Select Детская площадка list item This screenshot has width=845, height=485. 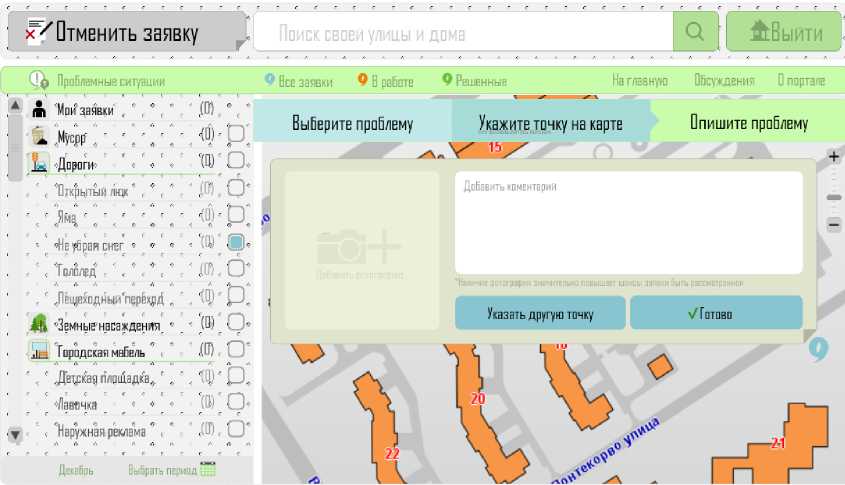pyautogui.click(x=103, y=378)
